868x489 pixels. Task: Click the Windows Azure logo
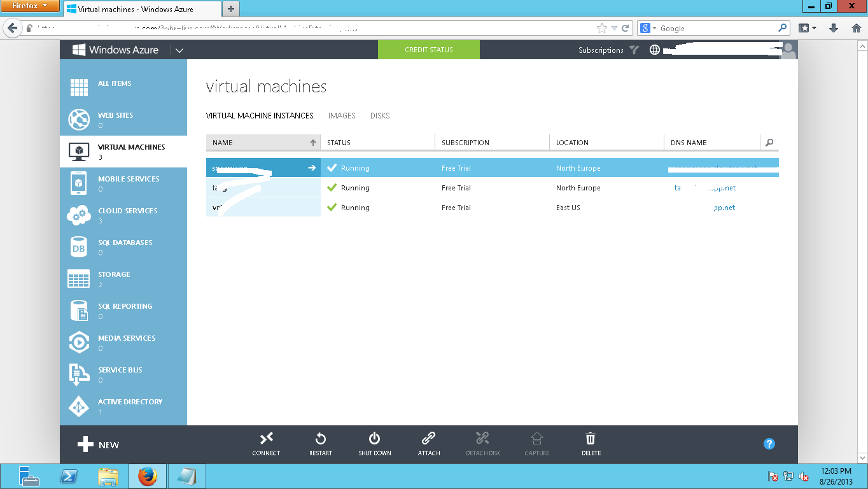(115, 50)
